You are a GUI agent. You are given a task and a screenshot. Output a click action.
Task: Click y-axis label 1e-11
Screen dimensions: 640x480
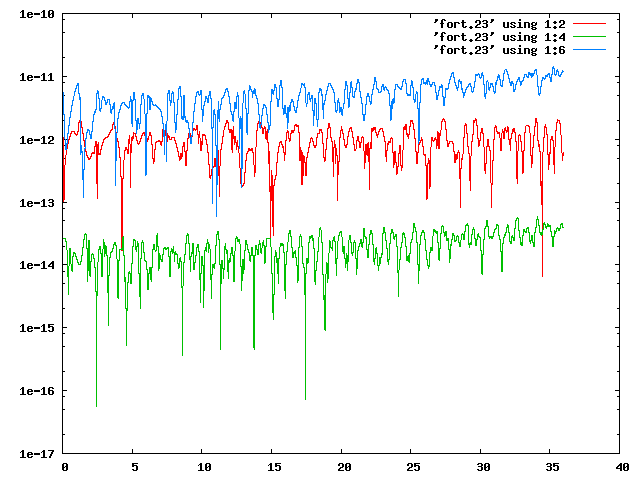point(37,77)
